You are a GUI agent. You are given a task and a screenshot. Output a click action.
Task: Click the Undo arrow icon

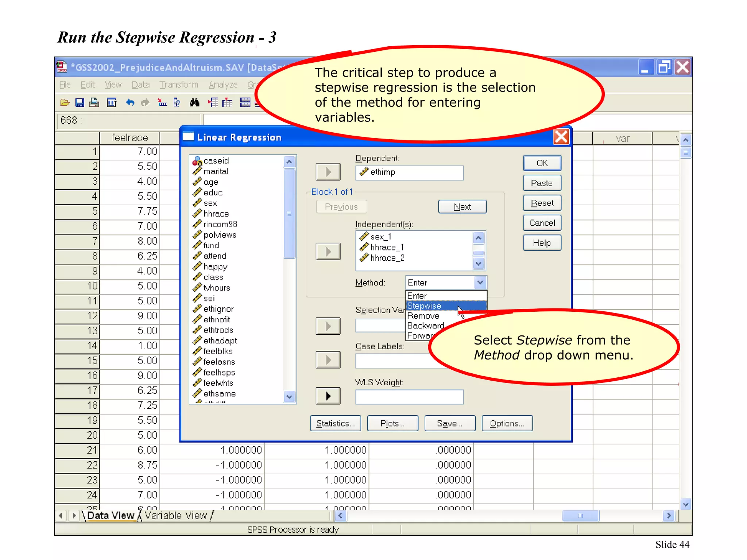130,103
